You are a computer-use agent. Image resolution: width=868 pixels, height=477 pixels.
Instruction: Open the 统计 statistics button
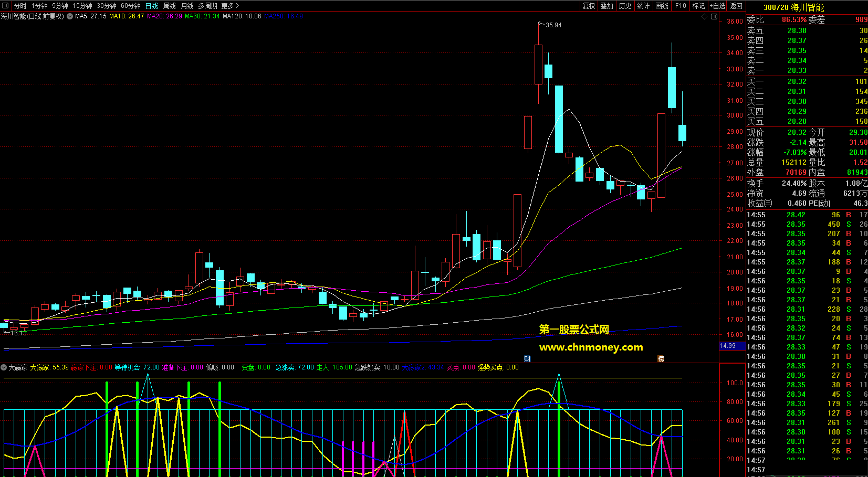(643, 6)
